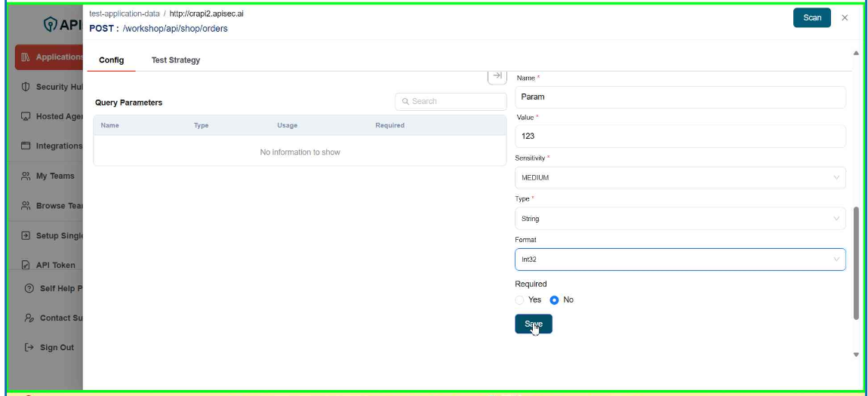868x396 pixels.
Task: Click the Hosted Agents monitor icon
Action: [26, 117]
